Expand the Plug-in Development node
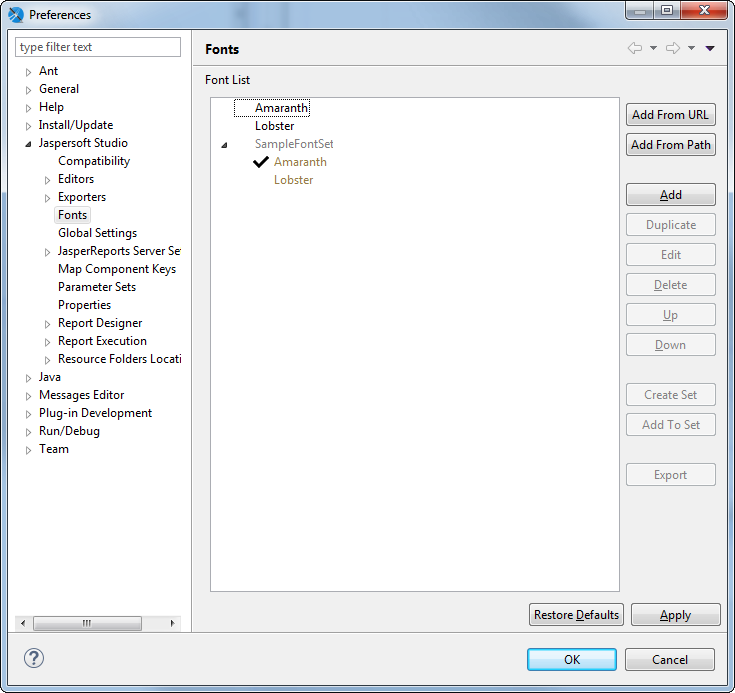 (x=28, y=414)
